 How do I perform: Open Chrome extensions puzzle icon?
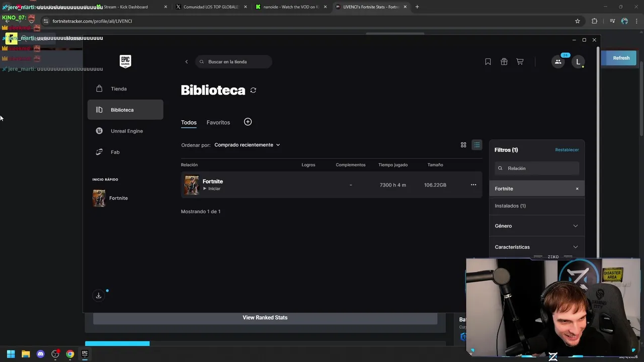(x=594, y=21)
